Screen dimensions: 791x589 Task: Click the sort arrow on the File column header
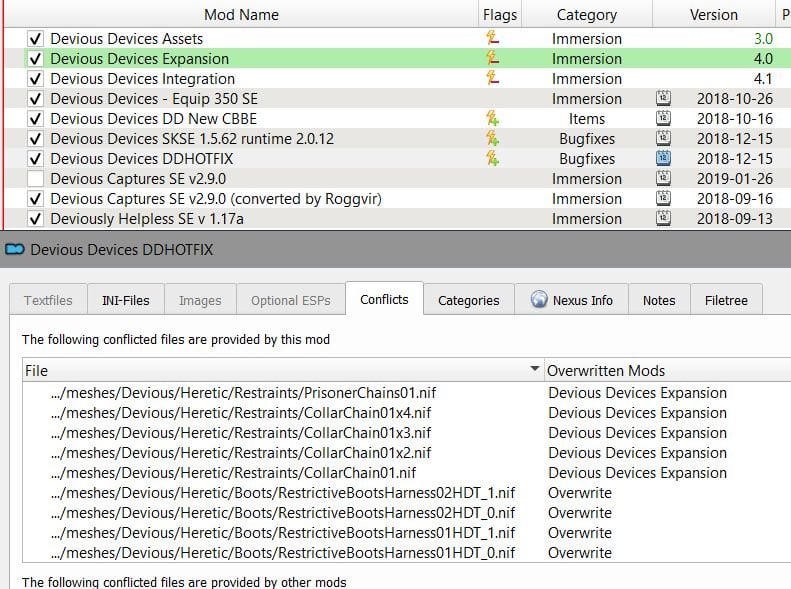click(x=535, y=369)
